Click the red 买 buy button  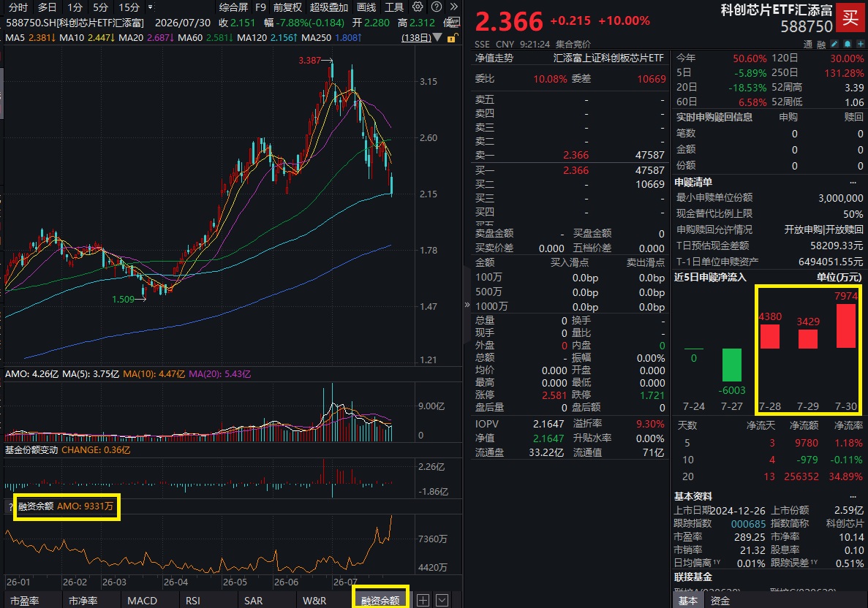click(x=851, y=18)
